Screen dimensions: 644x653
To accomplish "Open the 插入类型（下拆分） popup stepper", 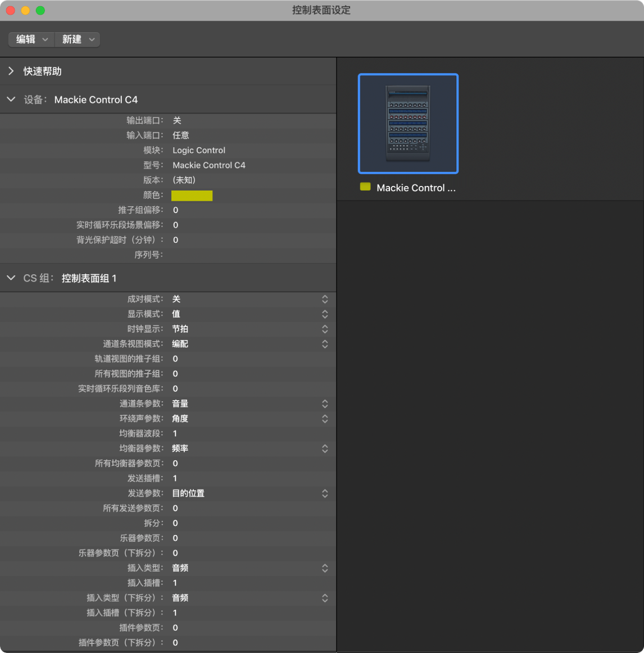I will (x=325, y=598).
